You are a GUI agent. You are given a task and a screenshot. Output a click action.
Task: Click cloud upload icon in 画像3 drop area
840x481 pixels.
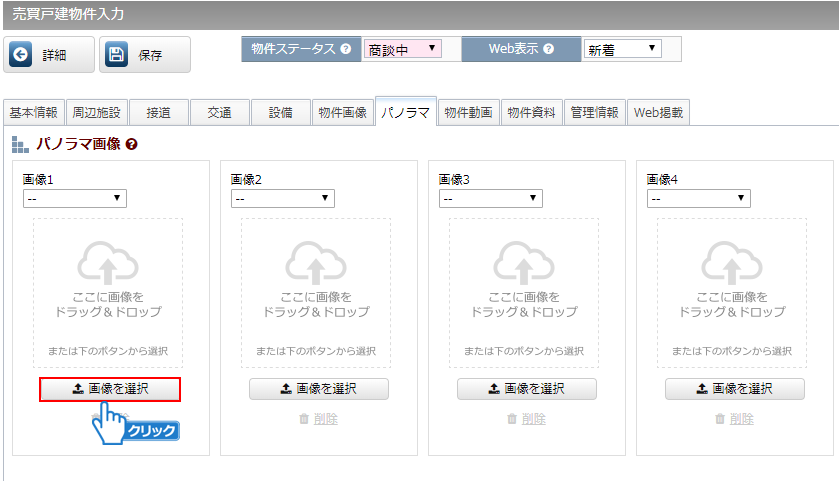(x=526, y=264)
